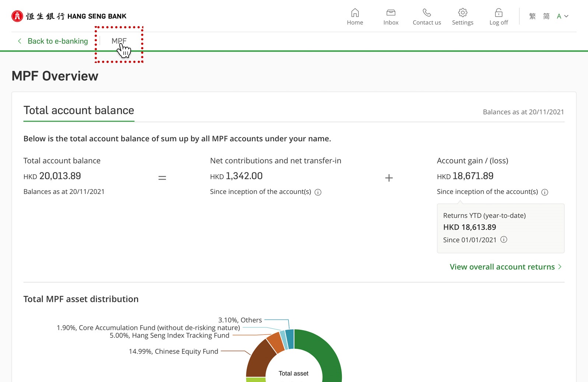Click the MPF Overview page heading
Image resolution: width=588 pixels, height=382 pixels.
55,76
